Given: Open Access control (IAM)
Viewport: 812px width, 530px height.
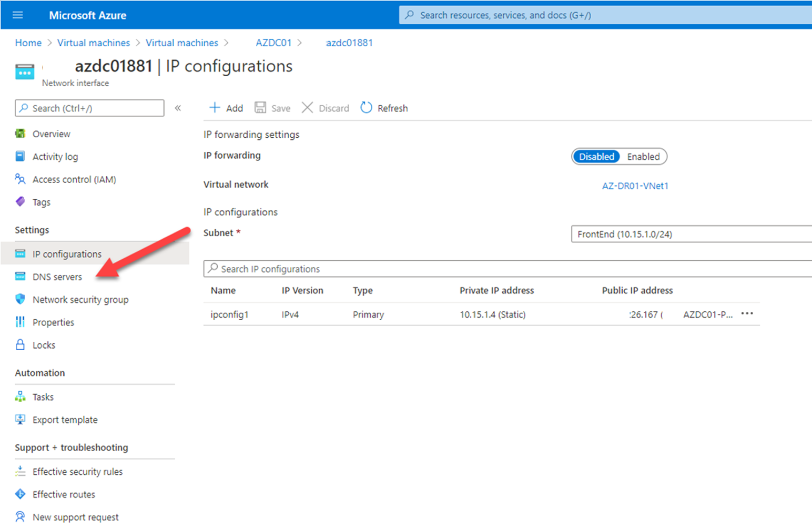Looking at the screenshot, I should click(74, 179).
